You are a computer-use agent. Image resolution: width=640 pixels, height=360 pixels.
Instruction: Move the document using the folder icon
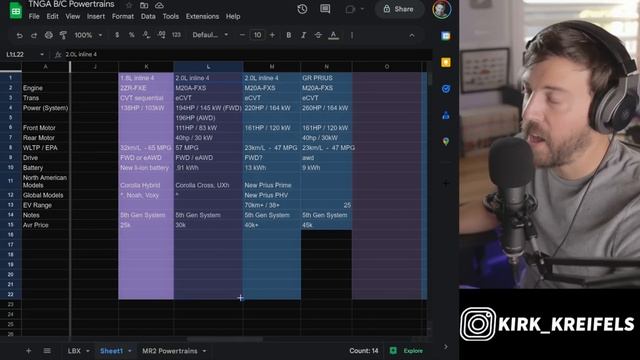[144, 5]
